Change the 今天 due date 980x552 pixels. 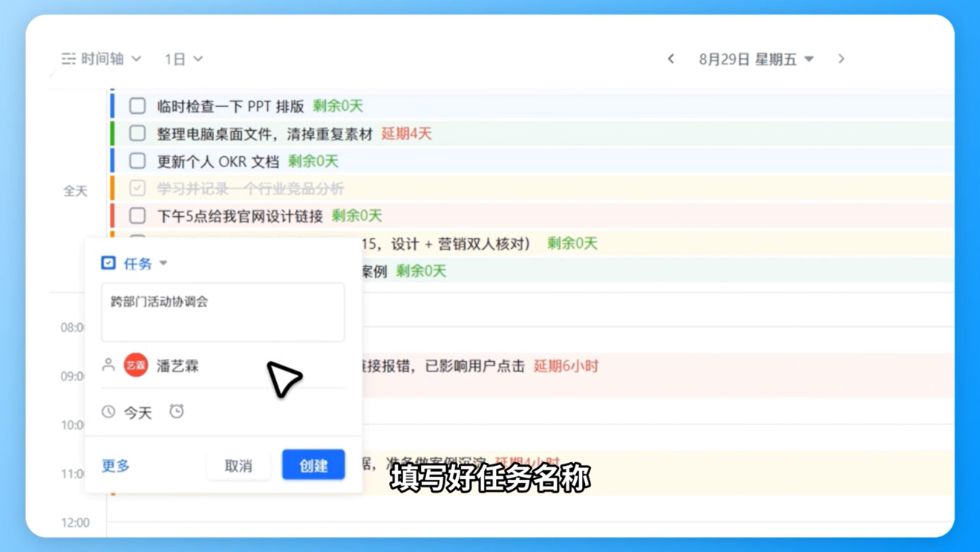point(137,412)
